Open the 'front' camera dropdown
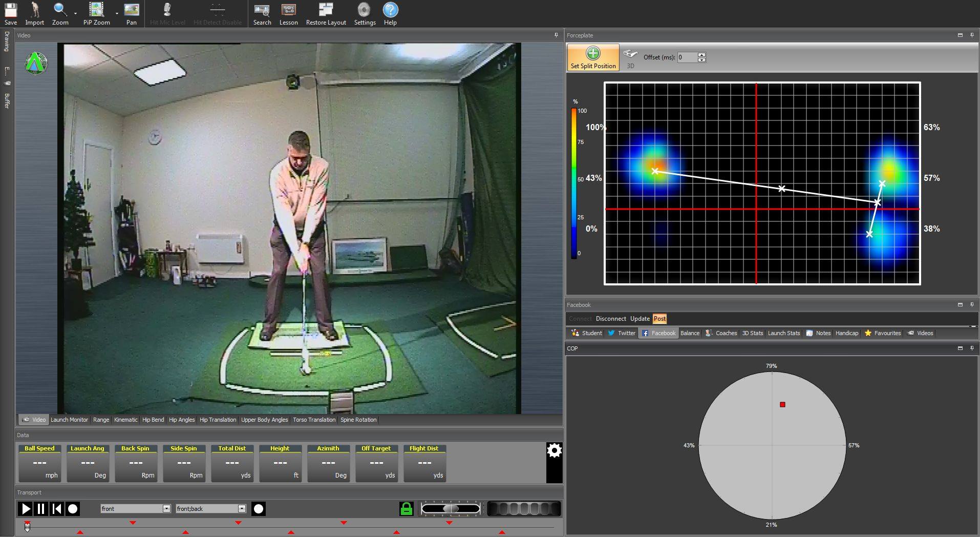Viewport: 980px width, 537px height. tap(166, 508)
